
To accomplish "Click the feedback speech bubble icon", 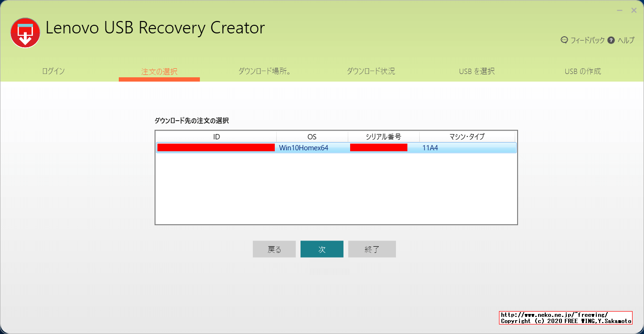I will click(564, 40).
